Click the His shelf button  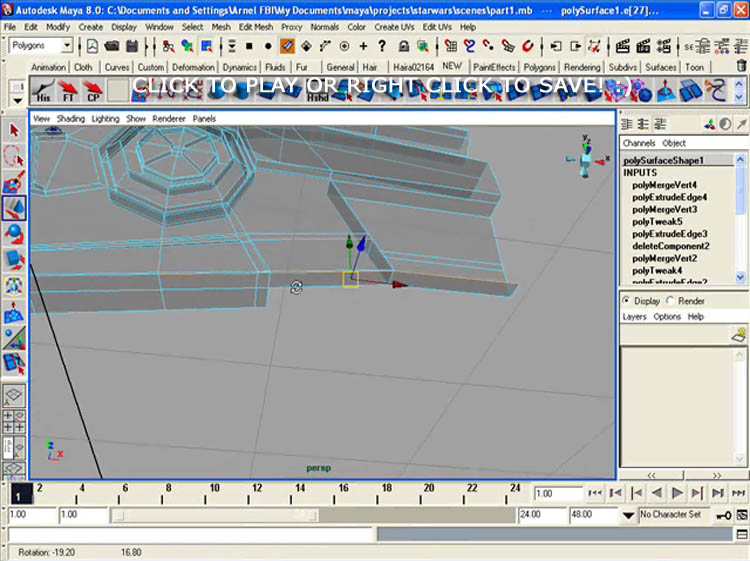(x=43, y=92)
